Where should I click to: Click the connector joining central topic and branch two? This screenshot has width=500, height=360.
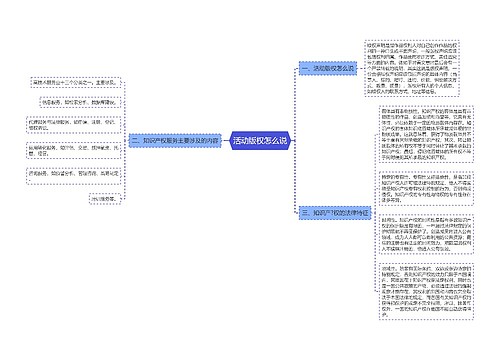tap(226, 141)
